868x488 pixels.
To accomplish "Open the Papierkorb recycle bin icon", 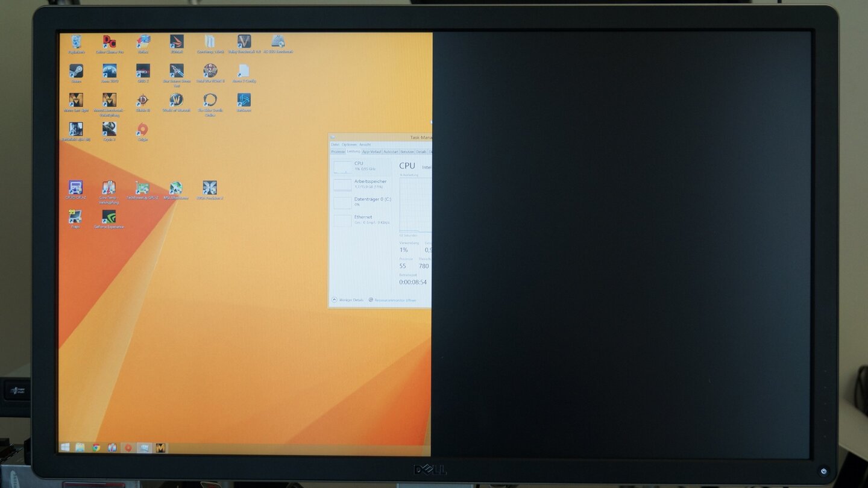I will coord(76,44).
